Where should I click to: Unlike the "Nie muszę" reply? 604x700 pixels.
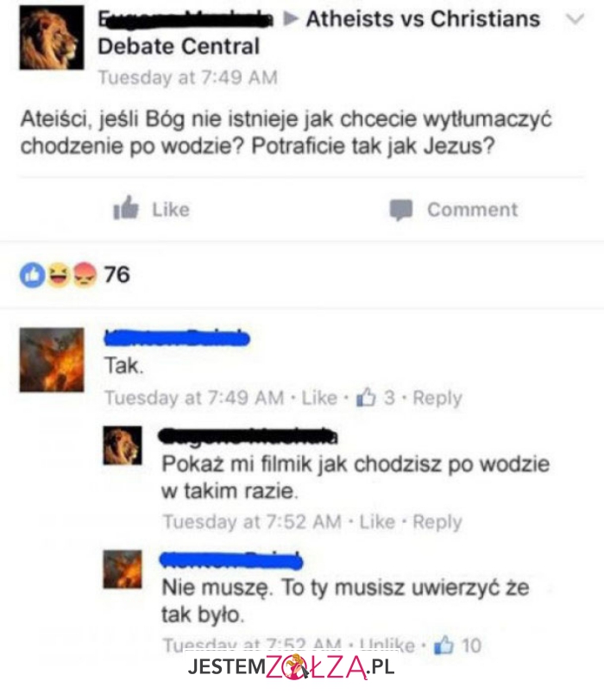point(387,646)
